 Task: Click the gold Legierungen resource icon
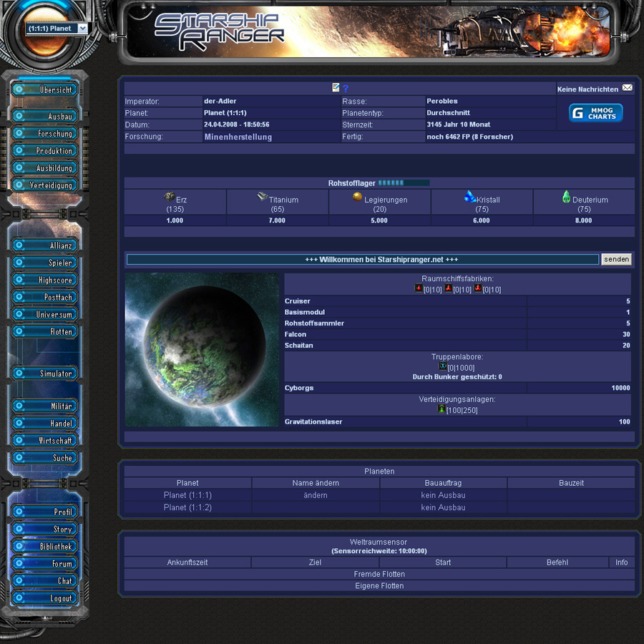[357, 197]
